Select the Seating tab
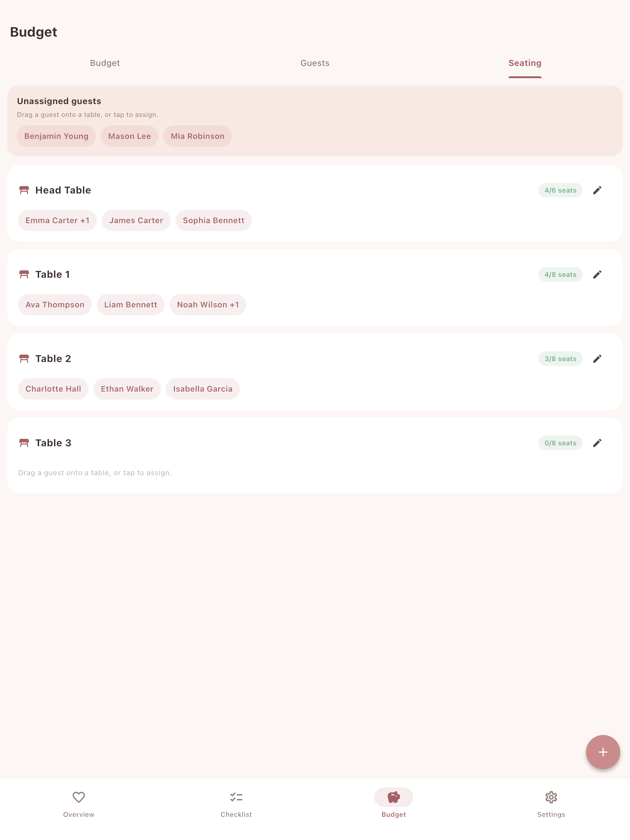The height and width of the screenshot is (840, 630). pyautogui.click(x=525, y=63)
